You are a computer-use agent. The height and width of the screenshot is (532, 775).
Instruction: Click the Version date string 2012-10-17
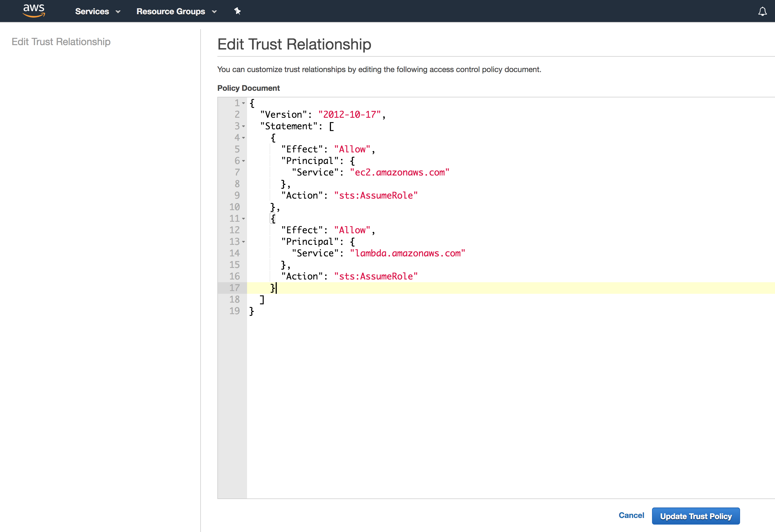coord(349,115)
